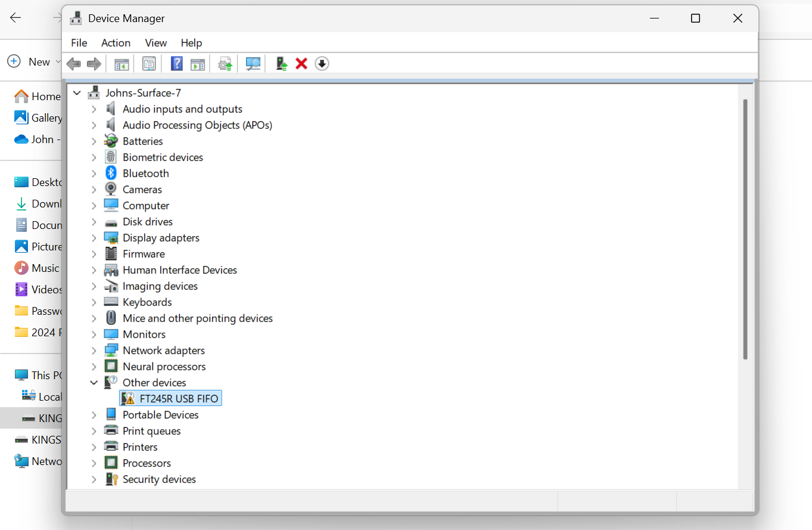Open the Help menu
This screenshot has height=530, width=812.
(x=191, y=43)
